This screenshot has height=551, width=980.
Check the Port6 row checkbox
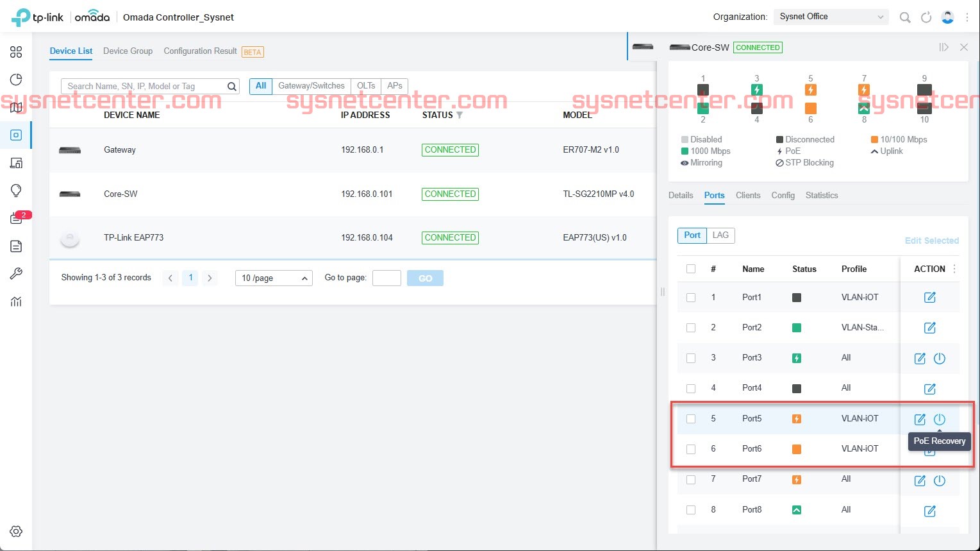point(691,449)
